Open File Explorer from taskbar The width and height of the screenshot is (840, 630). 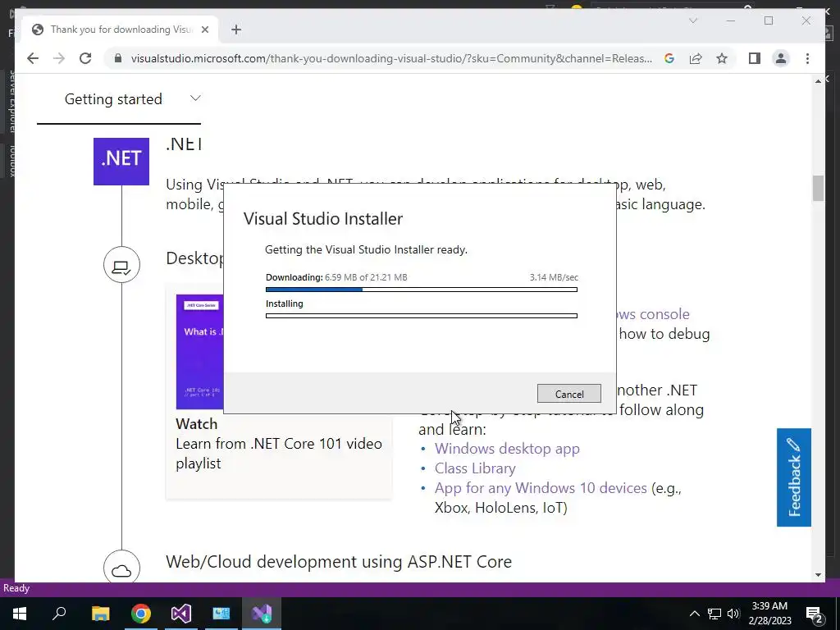100,614
